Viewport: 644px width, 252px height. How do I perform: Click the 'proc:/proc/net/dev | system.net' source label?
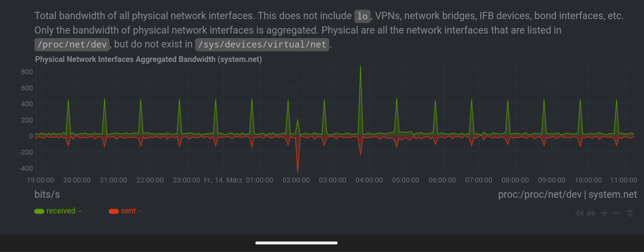[x=567, y=194]
